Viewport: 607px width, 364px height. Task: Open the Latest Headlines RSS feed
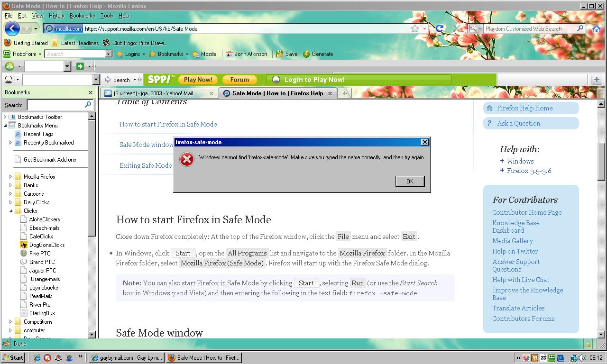75,43
